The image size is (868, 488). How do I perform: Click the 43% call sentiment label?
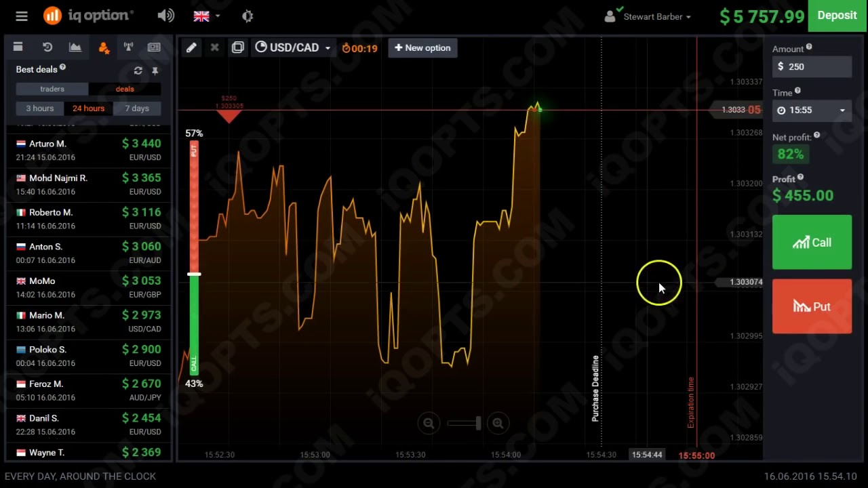pyautogui.click(x=194, y=384)
